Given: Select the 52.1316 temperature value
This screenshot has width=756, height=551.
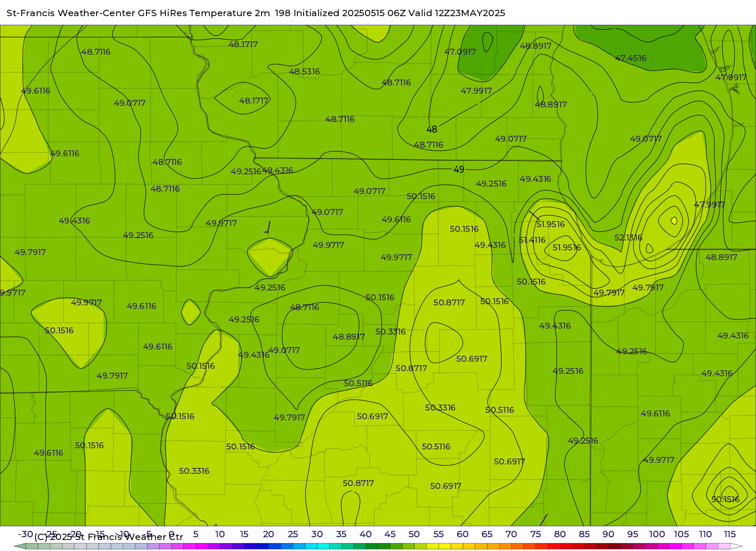Looking at the screenshot, I should coord(628,238).
